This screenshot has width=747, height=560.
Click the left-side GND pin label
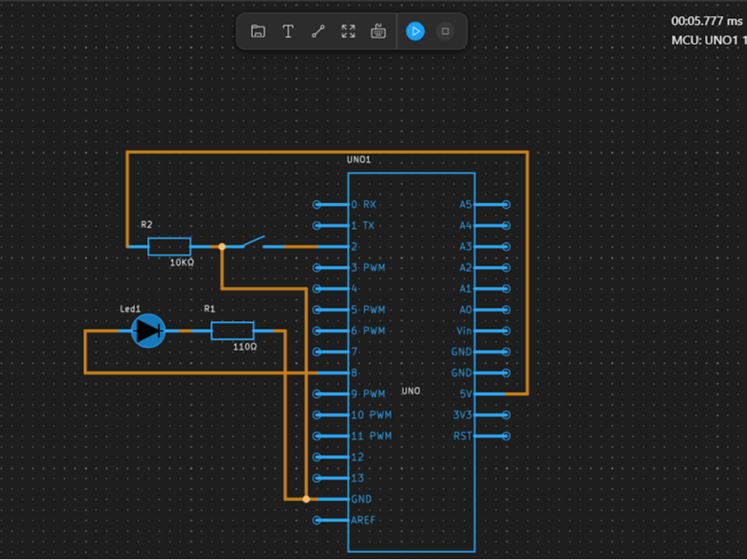(x=361, y=499)
